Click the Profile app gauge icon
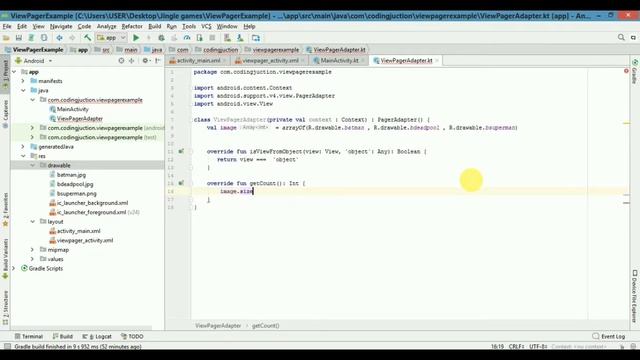 (x=187, y=38)
